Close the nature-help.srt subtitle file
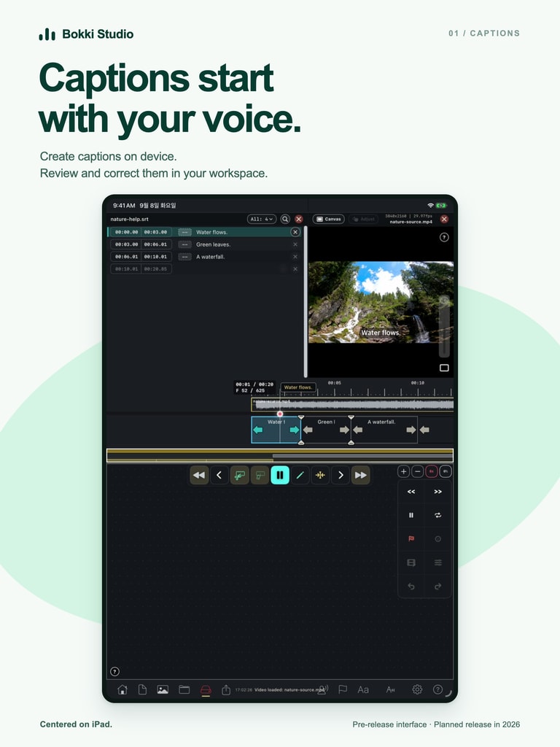The height and width of the screenshot is (747, 560). point(298,219)
